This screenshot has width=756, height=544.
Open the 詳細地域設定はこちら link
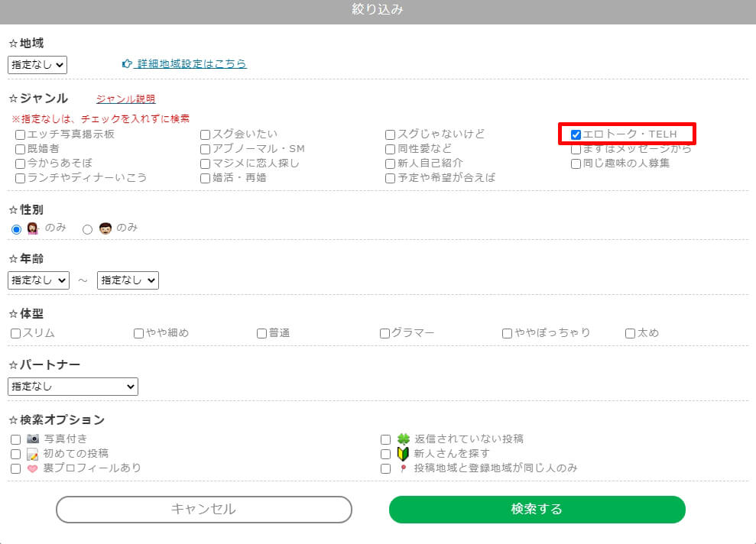point(191,64)
